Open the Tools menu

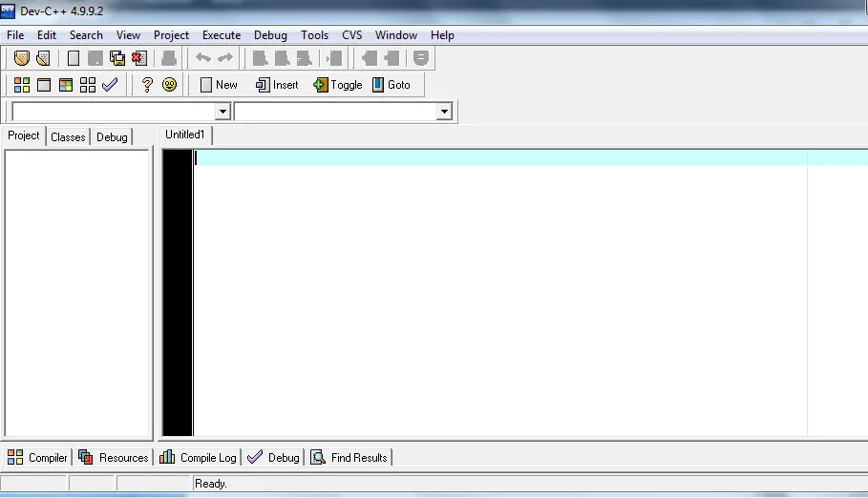coord(314,35)
